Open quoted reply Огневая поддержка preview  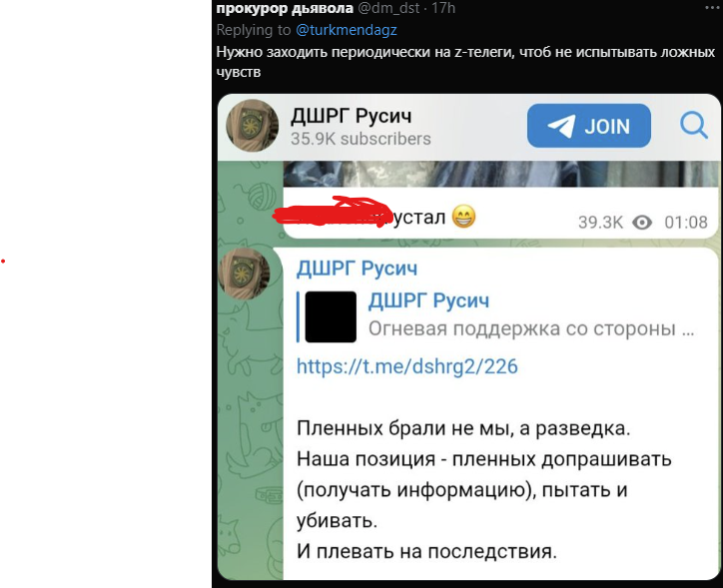pos(496,316)
